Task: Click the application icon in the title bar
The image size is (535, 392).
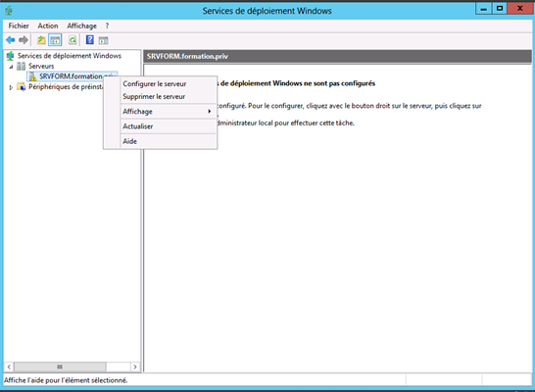Action: 9,11
